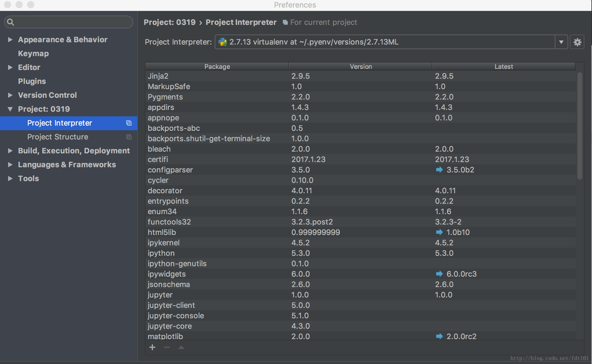Select the Jinja2 package row
The image size is (592, 364).
(361, 76)
